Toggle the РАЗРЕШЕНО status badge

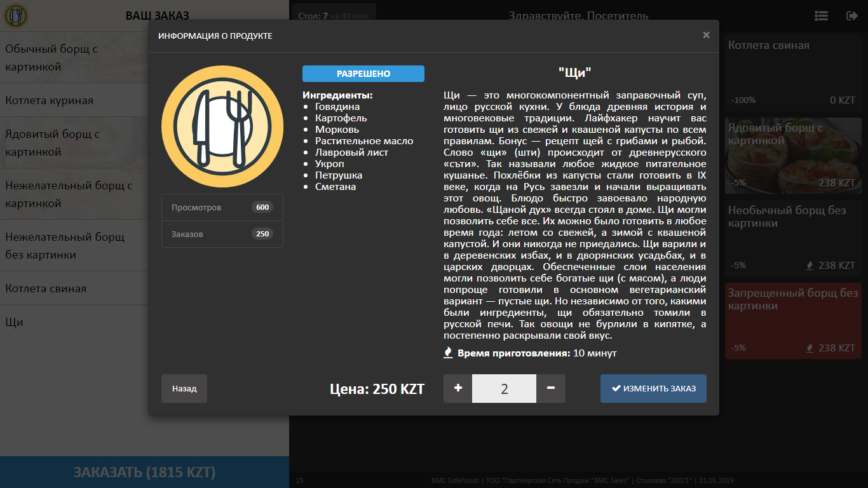click(x=363, y=73)
